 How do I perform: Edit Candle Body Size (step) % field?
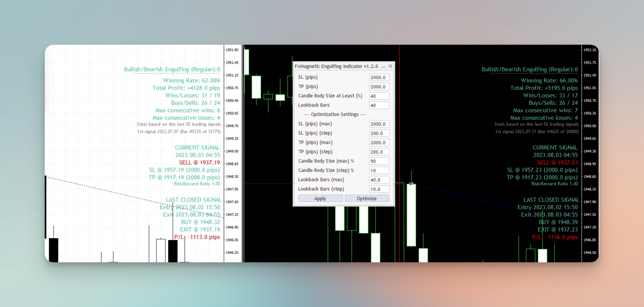coord(379,170)
